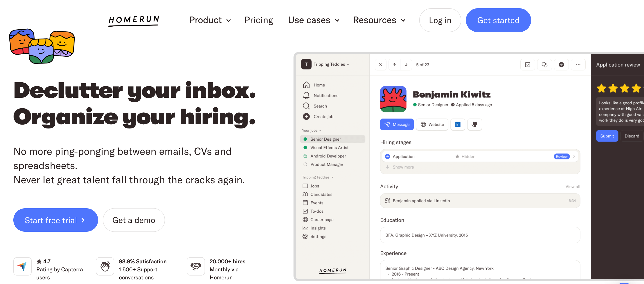Expand Show more hiring stages
The image size is (644, 284).
403,167
